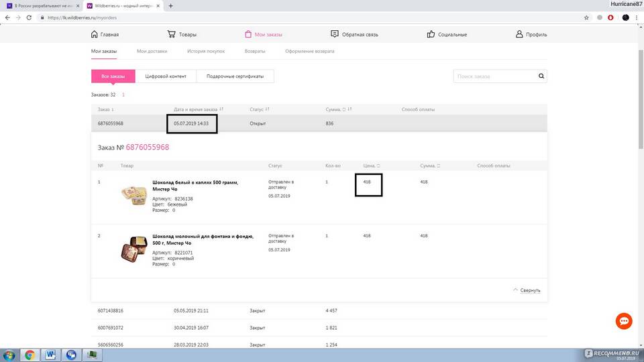Open the История покупок tab

click(x=206, y=51)
